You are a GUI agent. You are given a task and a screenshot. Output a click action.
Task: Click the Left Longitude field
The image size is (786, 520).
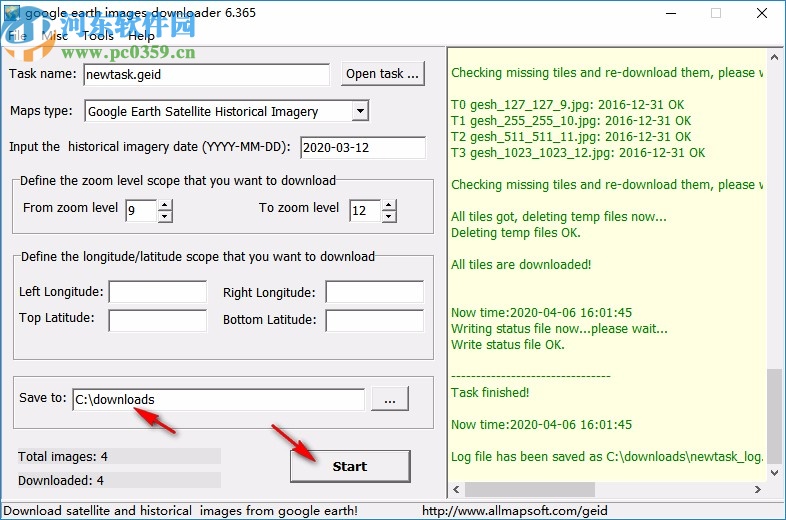click(x=158, y=292)
